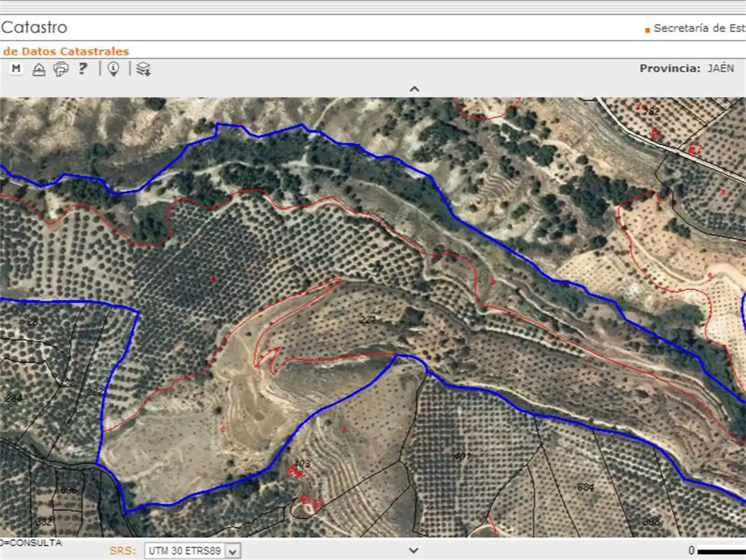Open the download layers icon
This screenshot has width=746, height=560.
[x=143, y=69]
